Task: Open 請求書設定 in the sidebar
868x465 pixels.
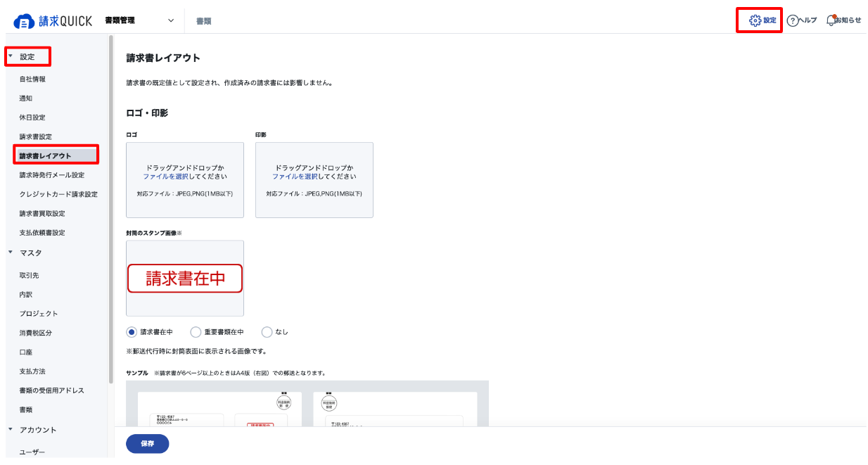Action: point(35,136)
